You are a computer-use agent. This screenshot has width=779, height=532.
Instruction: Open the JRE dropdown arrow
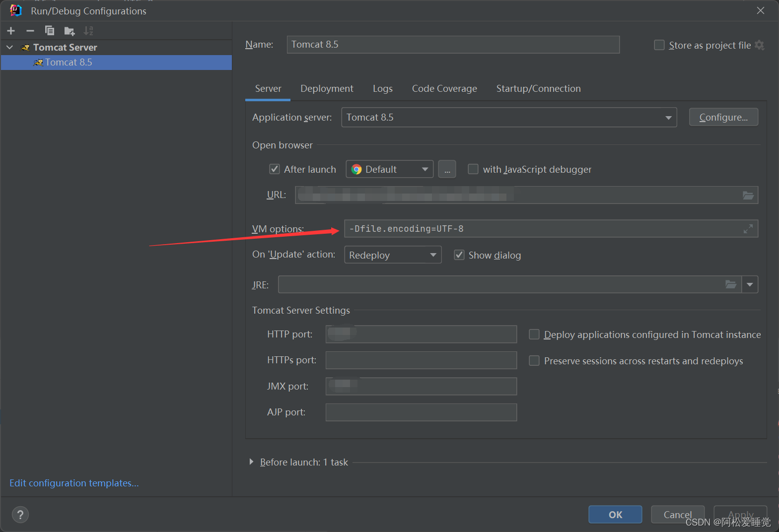point(750,284)
